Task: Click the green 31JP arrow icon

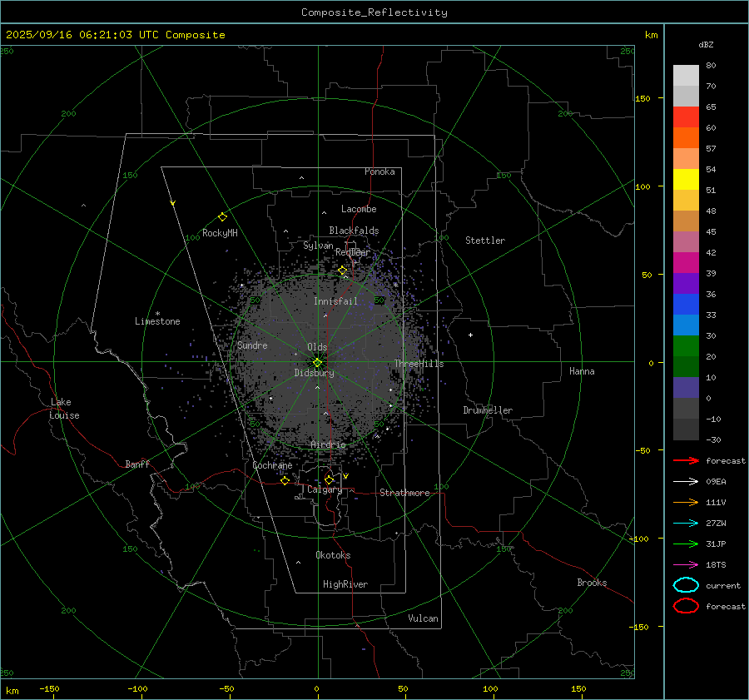Action: [x=686, y=544]
